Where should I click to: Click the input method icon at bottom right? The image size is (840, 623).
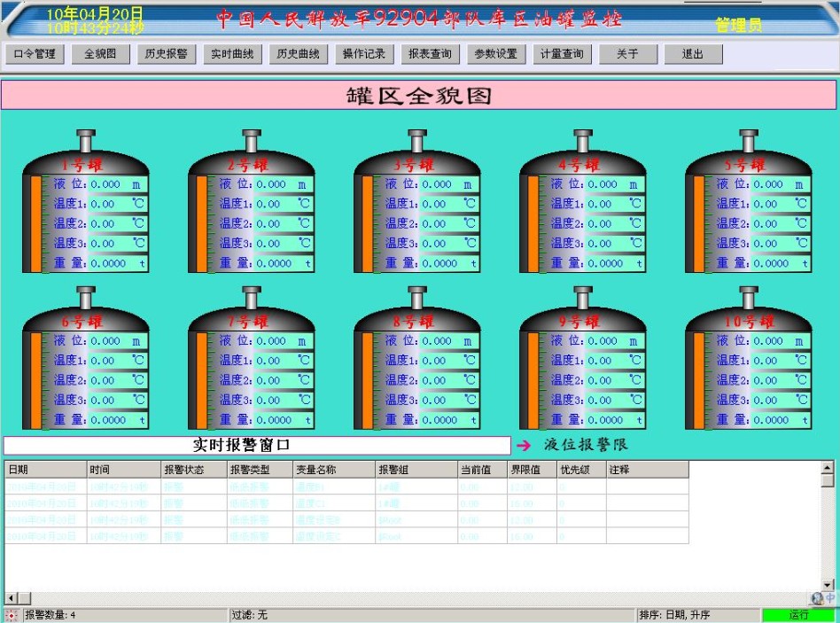pos(823,599)
